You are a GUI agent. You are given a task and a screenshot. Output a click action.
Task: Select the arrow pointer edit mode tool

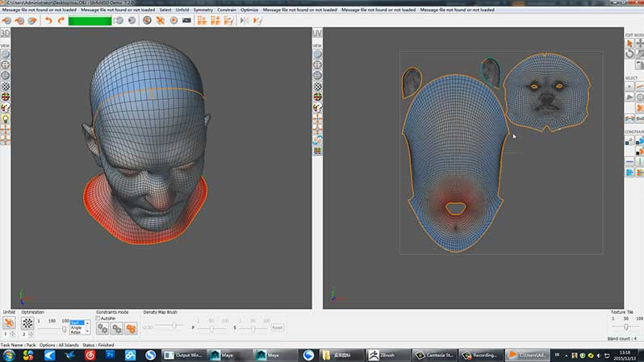point(629,44)
